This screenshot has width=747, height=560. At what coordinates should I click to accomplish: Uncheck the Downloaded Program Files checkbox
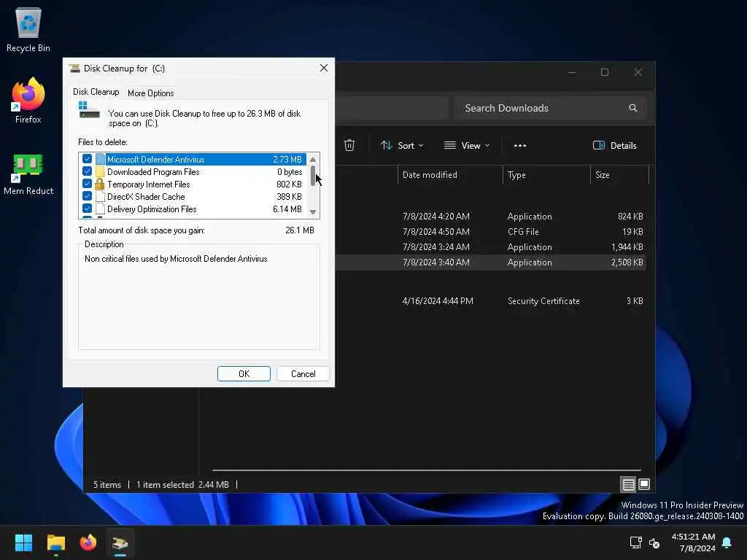coord(87,171)
